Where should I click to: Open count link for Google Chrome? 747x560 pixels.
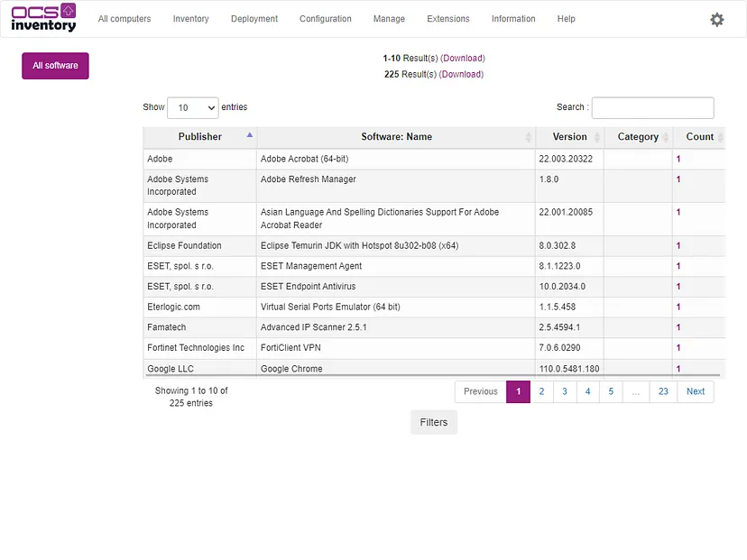click(x=678, y=369)
